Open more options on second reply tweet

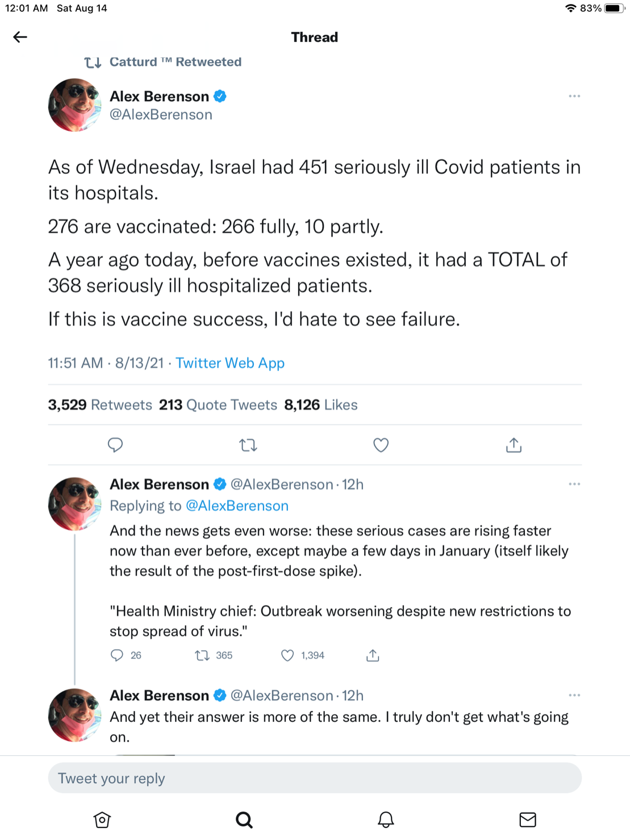tap(574, 695)
